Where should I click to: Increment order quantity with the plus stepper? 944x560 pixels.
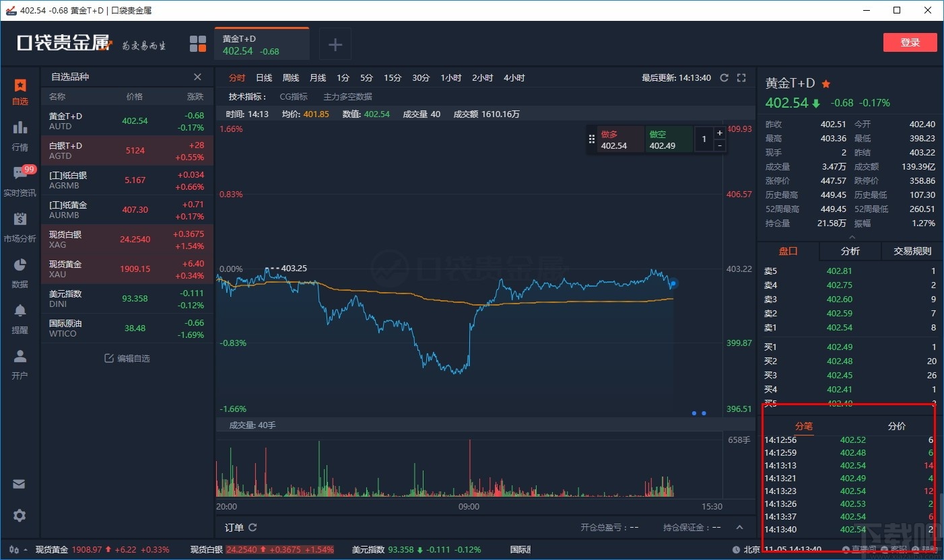click(x=719, y=133)
